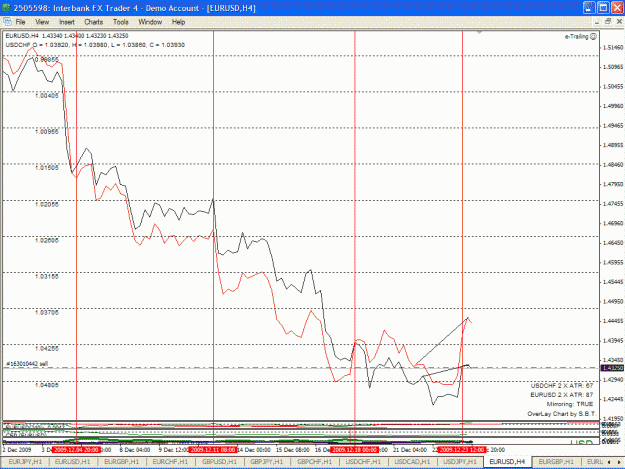
Task: Click the 1.43945 price on the right scale
Action: click(613, 340)
